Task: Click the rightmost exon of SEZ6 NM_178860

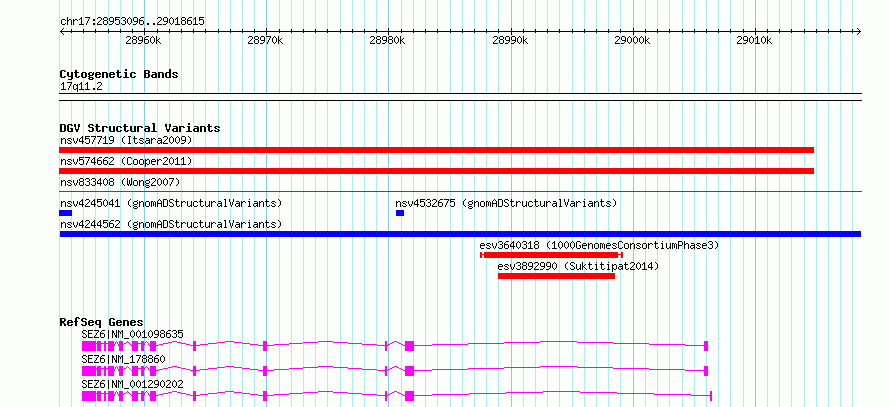Action: [706, 371]
